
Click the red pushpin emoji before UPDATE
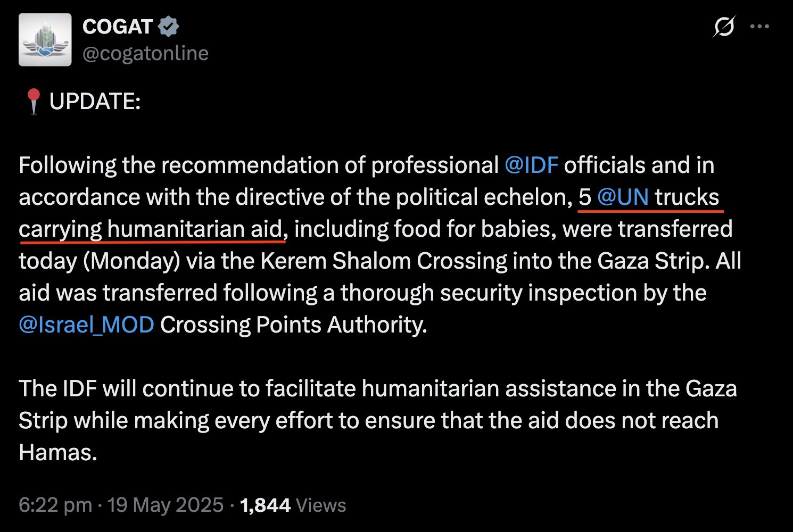point(34,102)
